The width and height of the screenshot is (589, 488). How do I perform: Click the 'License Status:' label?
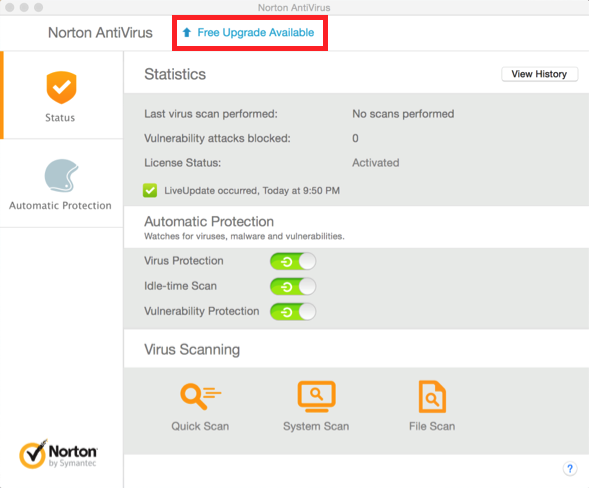pos(183,163)
